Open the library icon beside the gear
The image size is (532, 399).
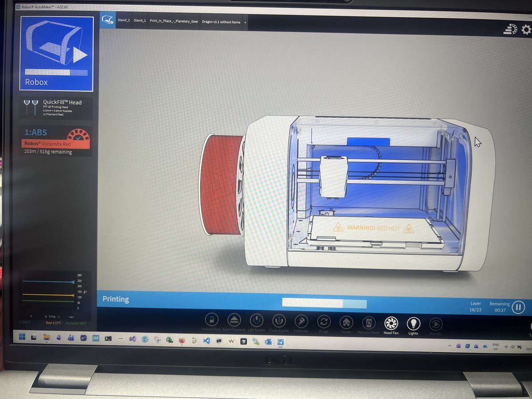click(x=510, y=29)
